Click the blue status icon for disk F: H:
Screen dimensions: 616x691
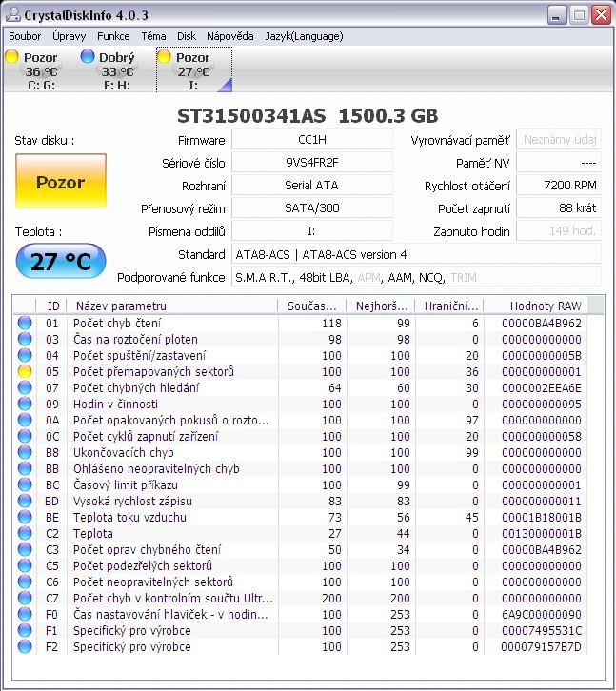[88, 57]
